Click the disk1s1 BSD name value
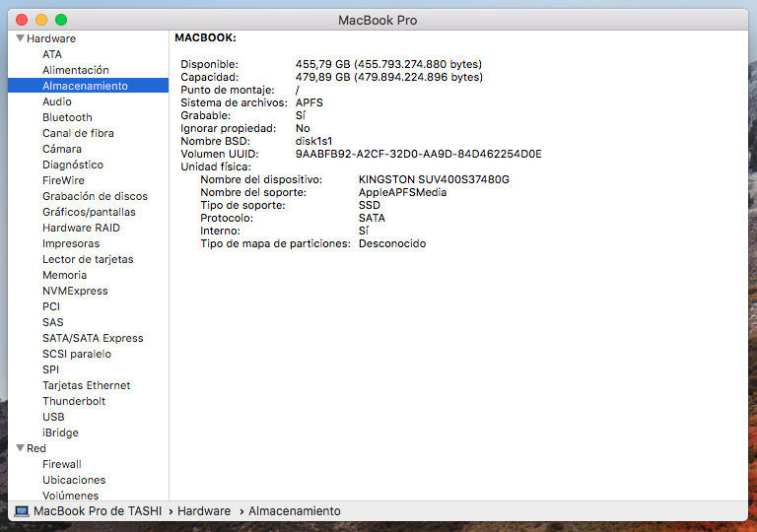The image size is (757, 532). (313, 141)
